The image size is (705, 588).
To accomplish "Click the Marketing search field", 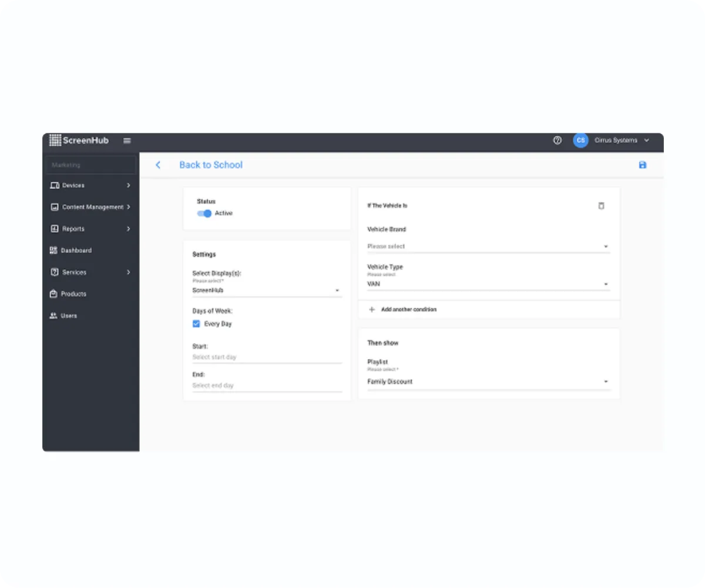I will click(x=91, y=165).
